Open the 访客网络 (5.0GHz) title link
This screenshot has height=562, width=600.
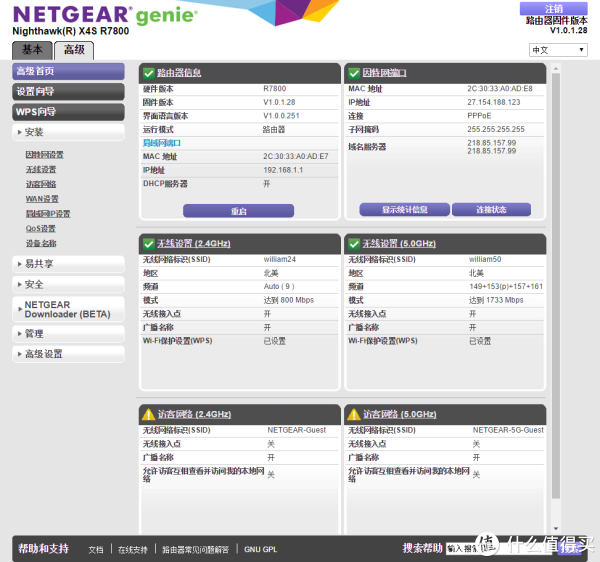[399, 414]
